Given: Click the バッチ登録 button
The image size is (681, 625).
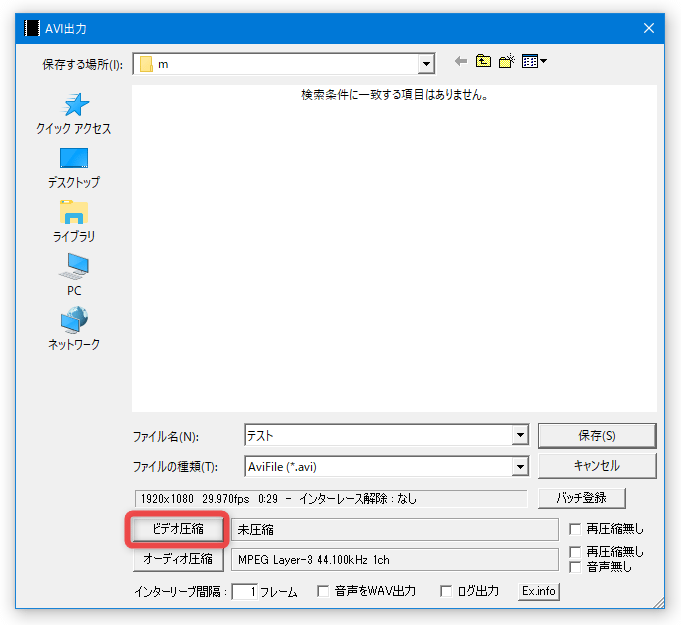Looking at the screenshot, I should click(x=582, y=498).
